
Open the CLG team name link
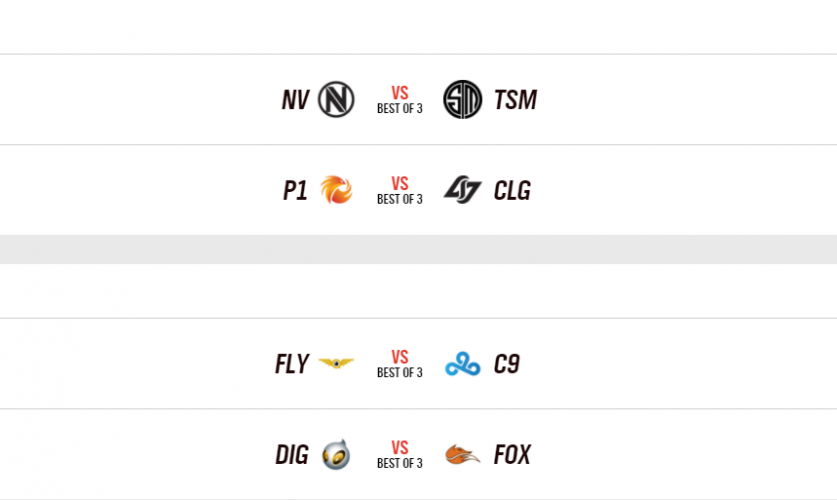pos(512,190)
